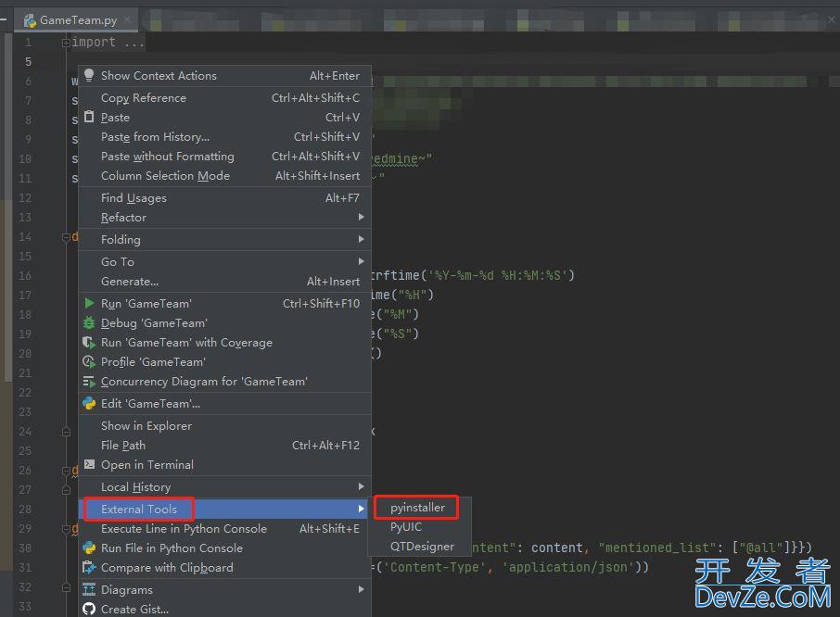Click the Python icon for Run File in Console
The height and width of the screenshot is (617, 840).
pyautogui.click(x=89, y=548)
